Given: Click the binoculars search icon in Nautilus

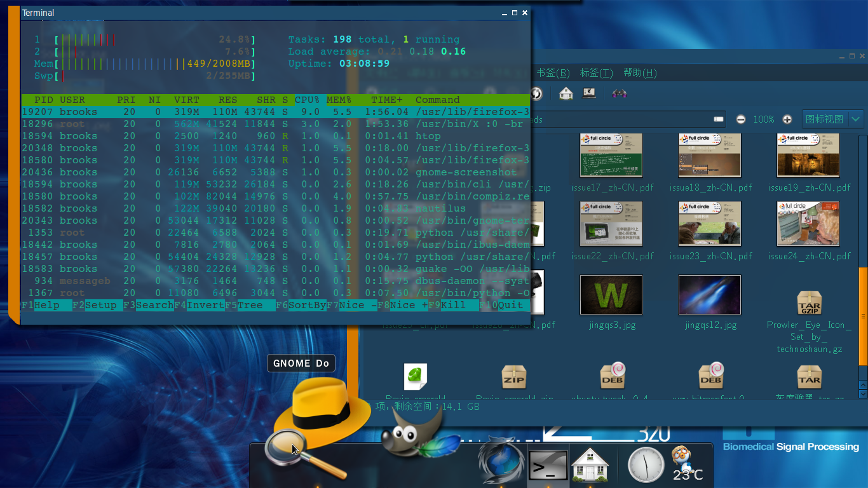Looking at the screenshot, I should click(620, 93).
